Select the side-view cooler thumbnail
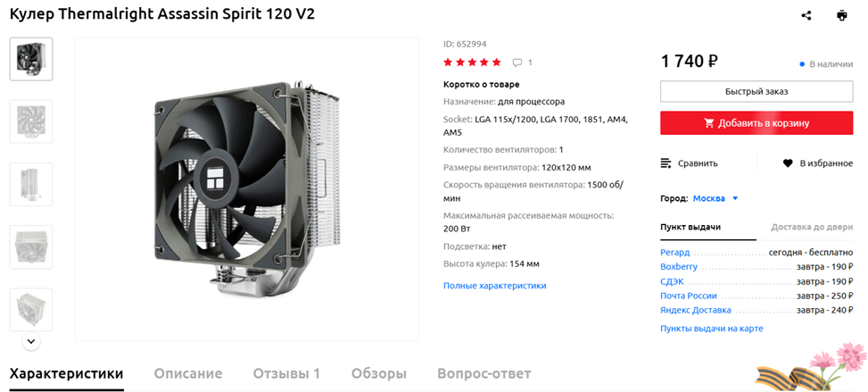The height and width of the screenshot is (392, 868). (x=31, y=184)
